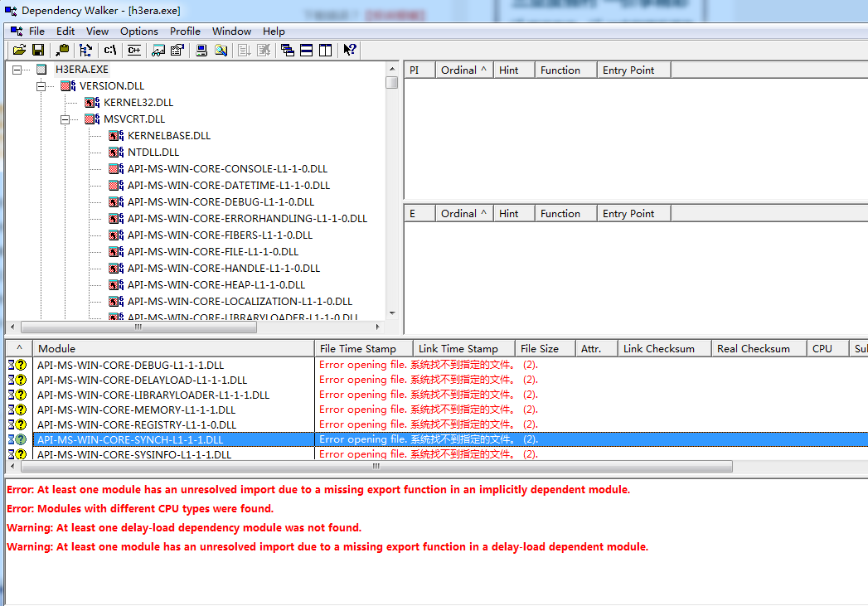
Task: Click question mark icon beside API-MS-WIN-CORE-DEBUG-L1-1-1.DLL
Action: (x=21, y=365)
